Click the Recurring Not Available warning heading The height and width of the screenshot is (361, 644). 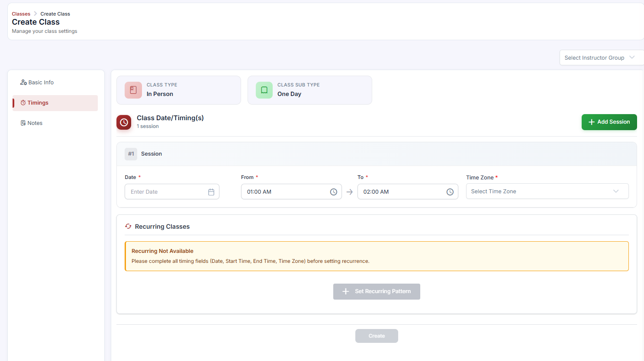pyautogui.click(x=162, y=251)
